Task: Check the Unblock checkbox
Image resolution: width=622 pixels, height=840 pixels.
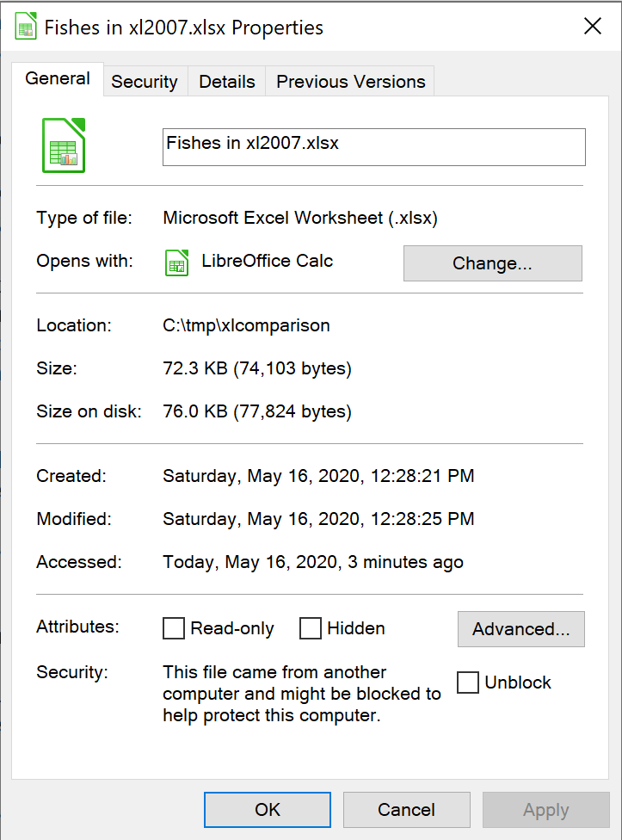Action: (x=468, y=682)
